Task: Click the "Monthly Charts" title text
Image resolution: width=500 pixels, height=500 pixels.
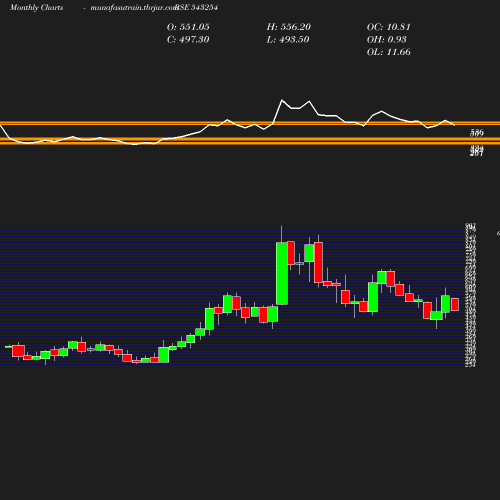Action: (36, 8)
